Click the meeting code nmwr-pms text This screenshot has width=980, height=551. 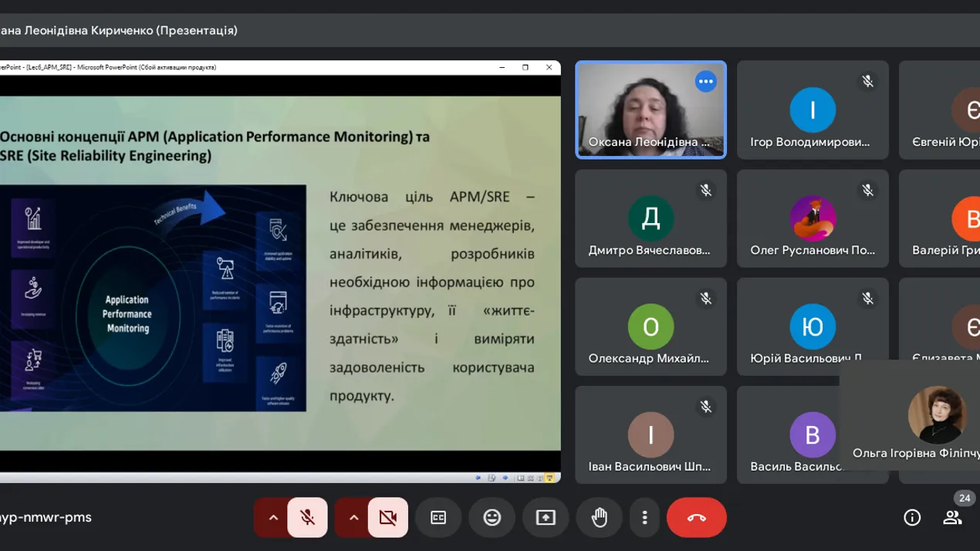click(46, 517)
